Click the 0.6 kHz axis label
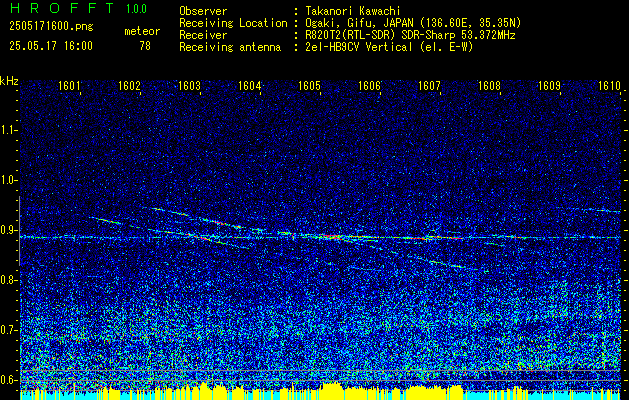The width and height of the screenshot is (629, 400). (x=7, y=380)
